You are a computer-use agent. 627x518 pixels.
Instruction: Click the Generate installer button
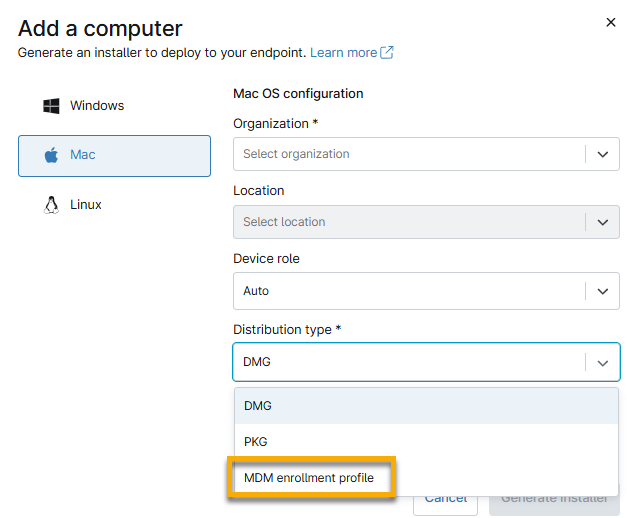[x=553, y=498]
